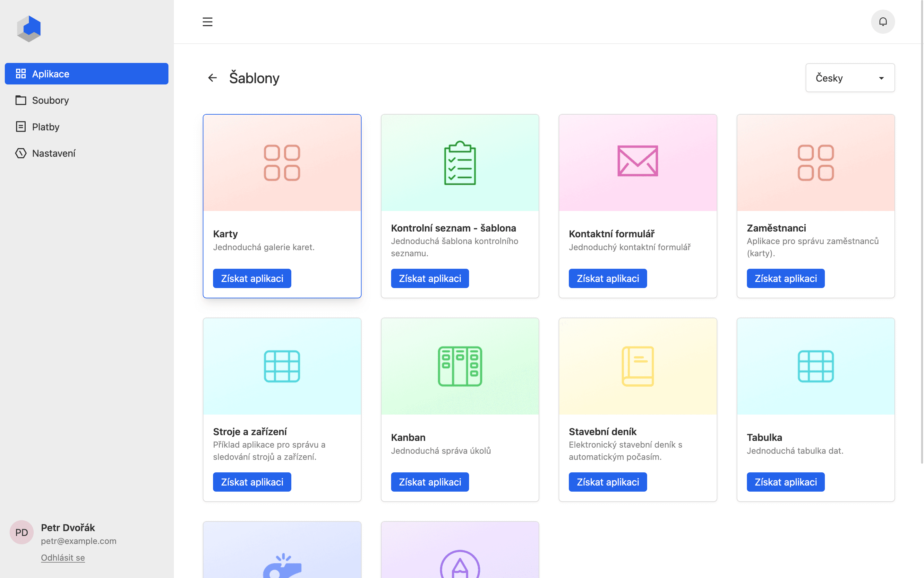Viewport: 924px width, 578px height.
Task: Get the Karty application
Action: (252, 278)
